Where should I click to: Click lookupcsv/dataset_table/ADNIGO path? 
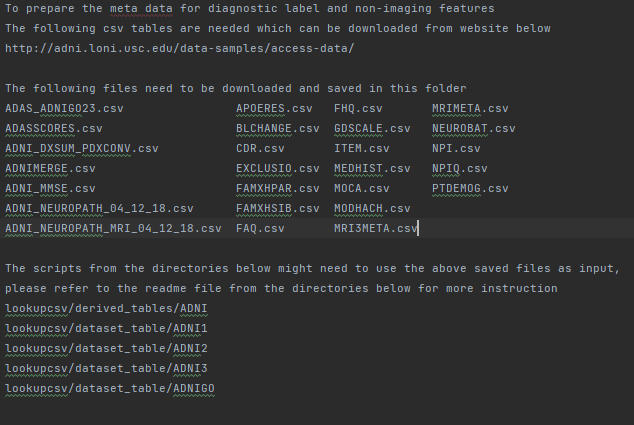tap(110, 388)
